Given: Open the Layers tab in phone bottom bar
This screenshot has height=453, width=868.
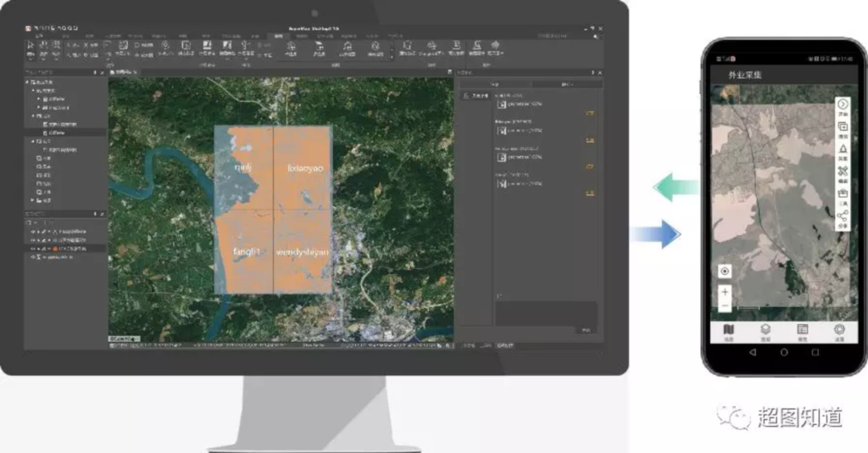Looking at the screenshot, I should pyautogui.click(x=765, y=331).
